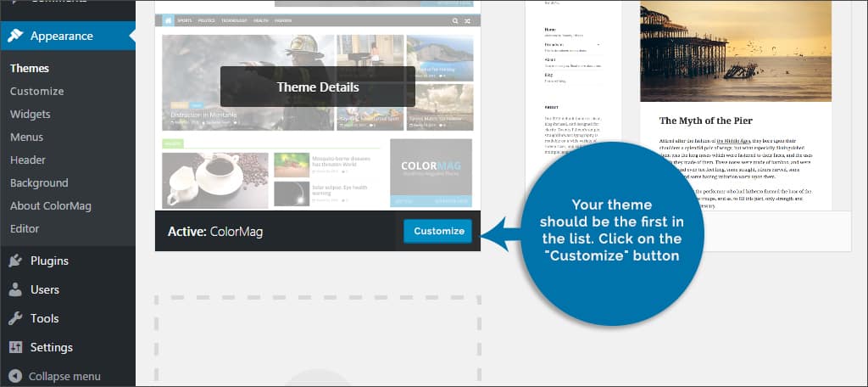Click the Tools wrench icon
Image resolution: width=868 pixels, height=387 pixels.
tap(15, 318)
